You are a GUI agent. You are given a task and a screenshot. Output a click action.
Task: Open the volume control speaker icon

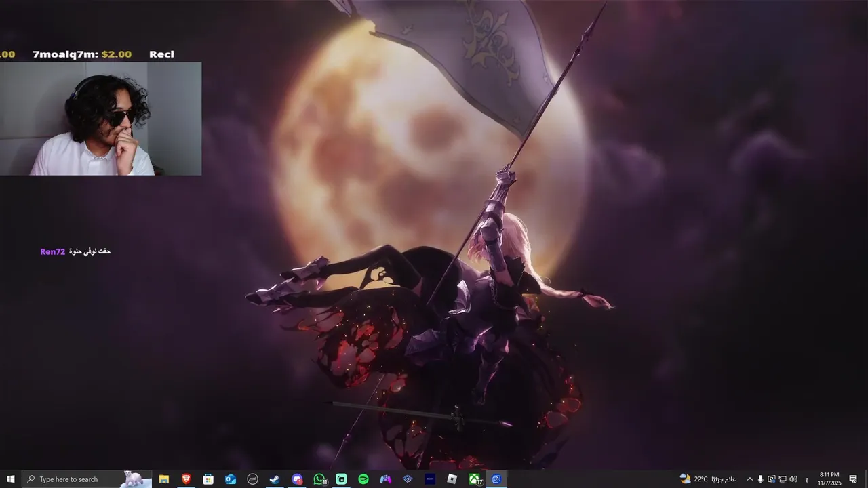click(x=793, y=479)
